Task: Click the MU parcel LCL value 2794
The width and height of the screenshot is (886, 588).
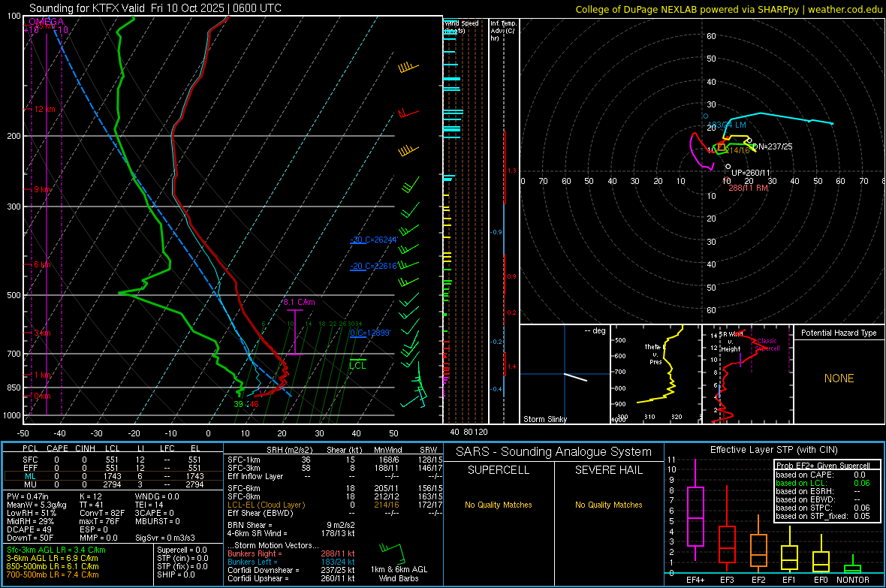Action: click(112, 484)
